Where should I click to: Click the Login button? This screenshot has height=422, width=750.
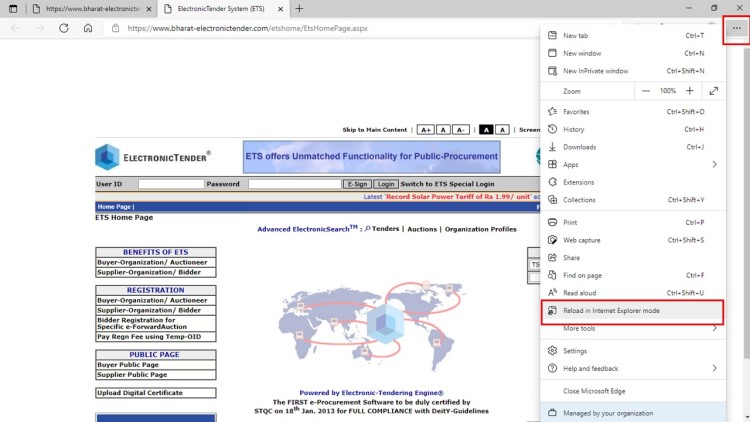click(x=385, y=184)
